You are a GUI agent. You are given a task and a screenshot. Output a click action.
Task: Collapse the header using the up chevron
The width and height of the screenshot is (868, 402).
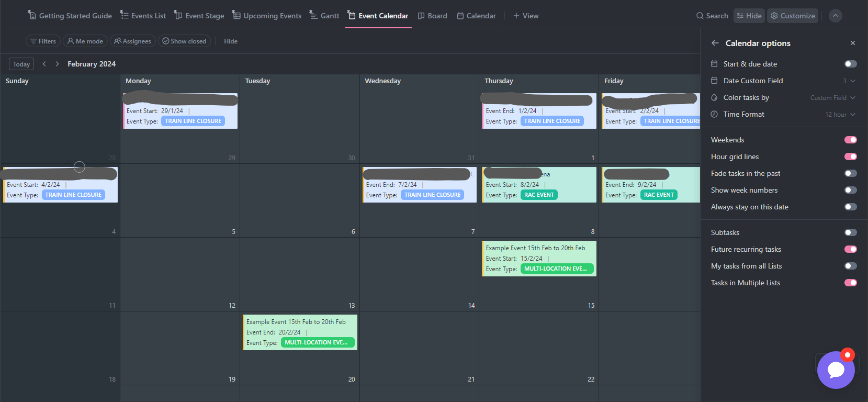(x=836, y=16)
